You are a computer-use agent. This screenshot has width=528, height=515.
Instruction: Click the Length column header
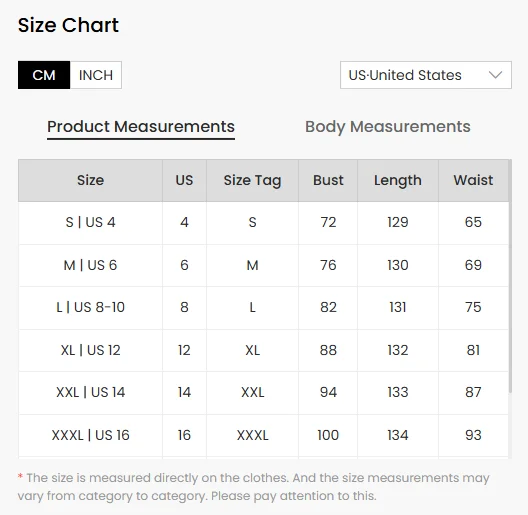[x=398, y=181]
